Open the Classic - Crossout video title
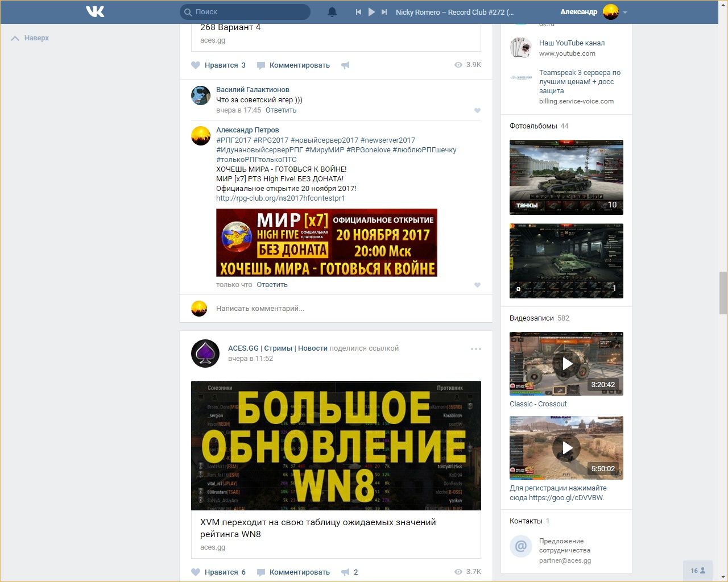 click(538, 404)
